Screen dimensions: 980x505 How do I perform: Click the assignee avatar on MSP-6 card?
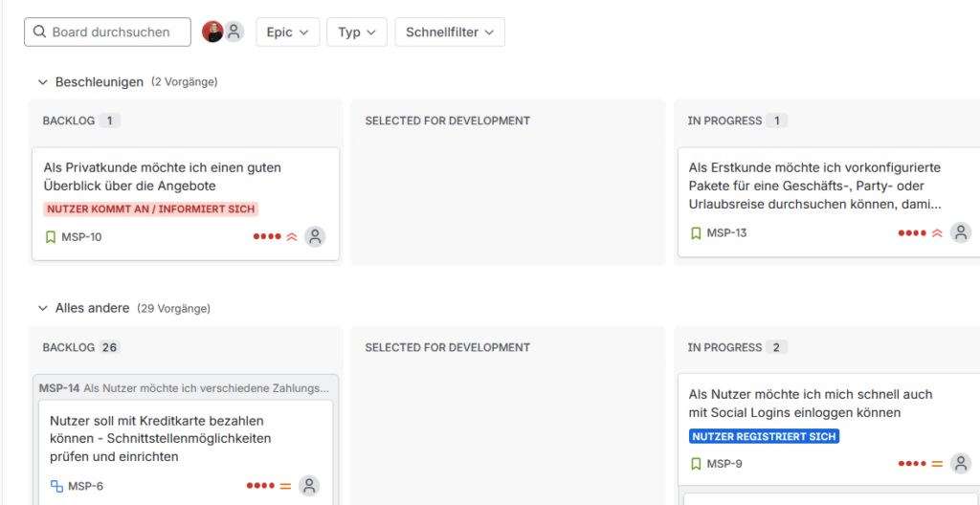309,486
